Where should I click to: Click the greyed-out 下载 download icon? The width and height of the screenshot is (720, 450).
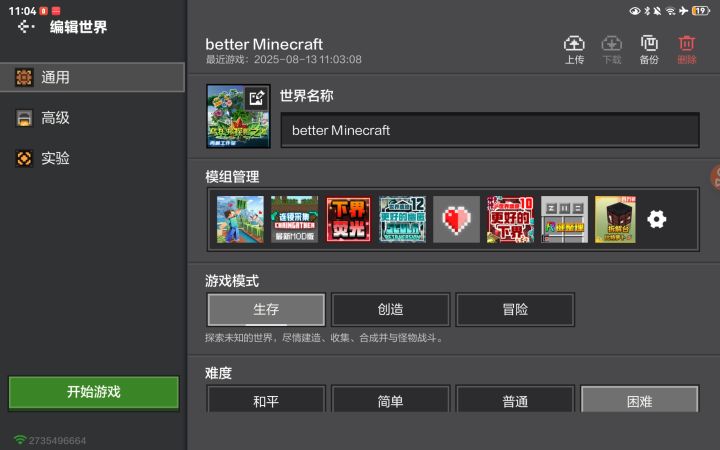click(x=612, y=50)
